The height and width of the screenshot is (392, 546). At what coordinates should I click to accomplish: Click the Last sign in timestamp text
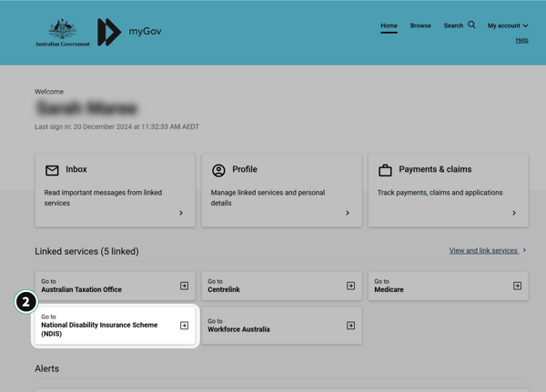pyautogui.click(x=117, y=126)
